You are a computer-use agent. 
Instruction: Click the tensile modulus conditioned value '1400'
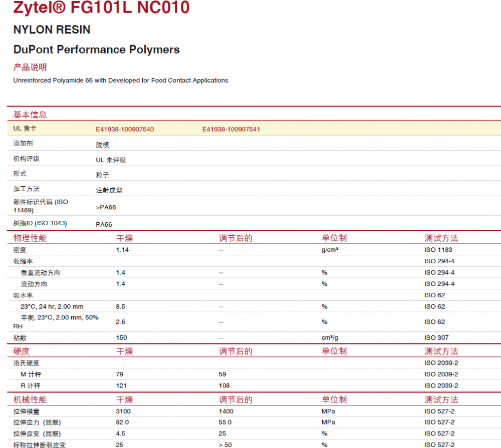226,411
